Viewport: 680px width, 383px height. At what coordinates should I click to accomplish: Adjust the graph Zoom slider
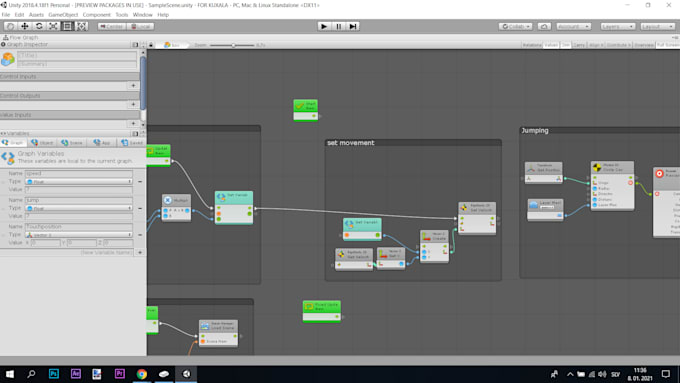(232, 45)
